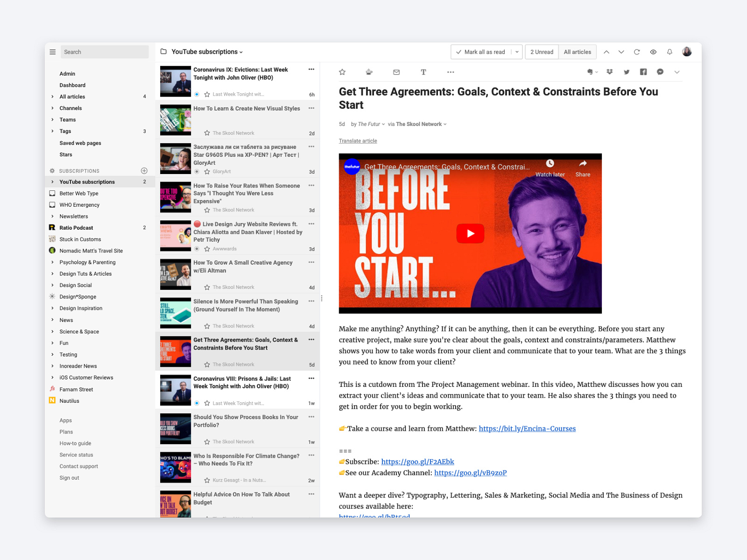This screenshot has width=747, height=560.
Task: Refresh the feed list
Action: (x=637, y=52)
